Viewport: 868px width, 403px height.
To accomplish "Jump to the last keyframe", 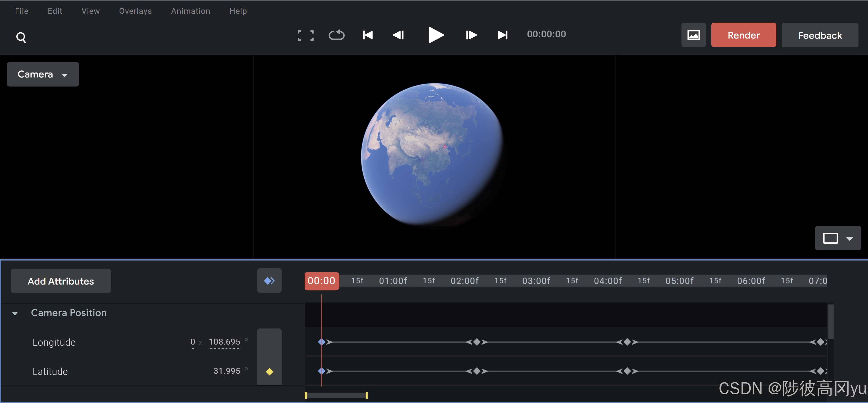I will coord(502,35).
